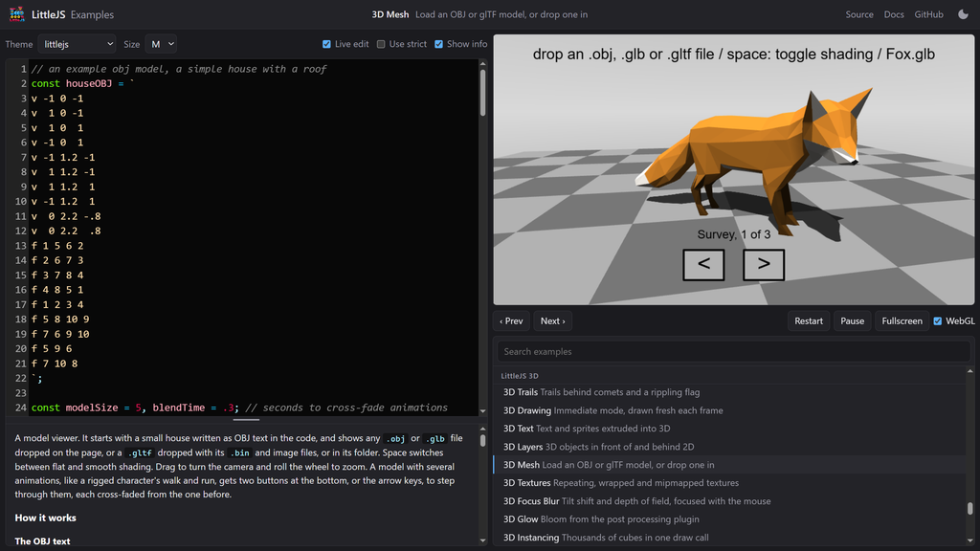Screen dimensions: 980x551
Task: Toggle the Live edit checkbox
Action: coord(326,44)
